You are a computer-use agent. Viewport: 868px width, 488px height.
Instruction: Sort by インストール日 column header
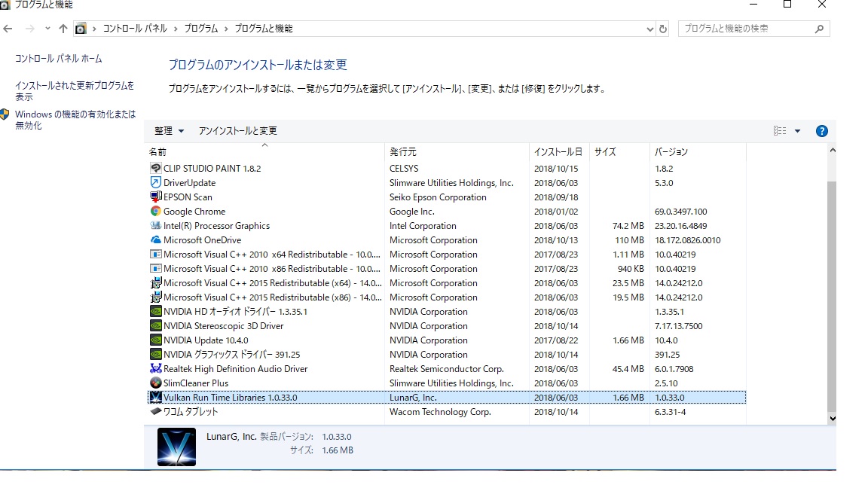point(558,151)
